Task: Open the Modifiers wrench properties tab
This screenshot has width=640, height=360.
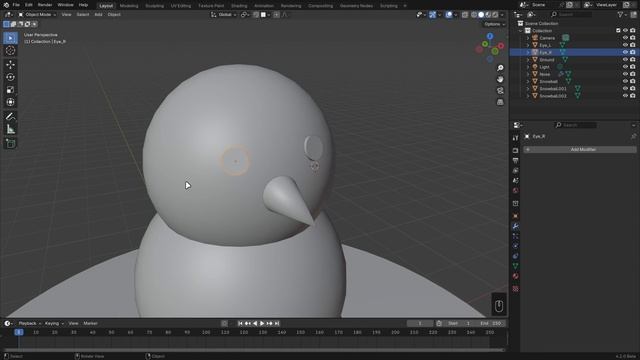Action: (516, 226)
